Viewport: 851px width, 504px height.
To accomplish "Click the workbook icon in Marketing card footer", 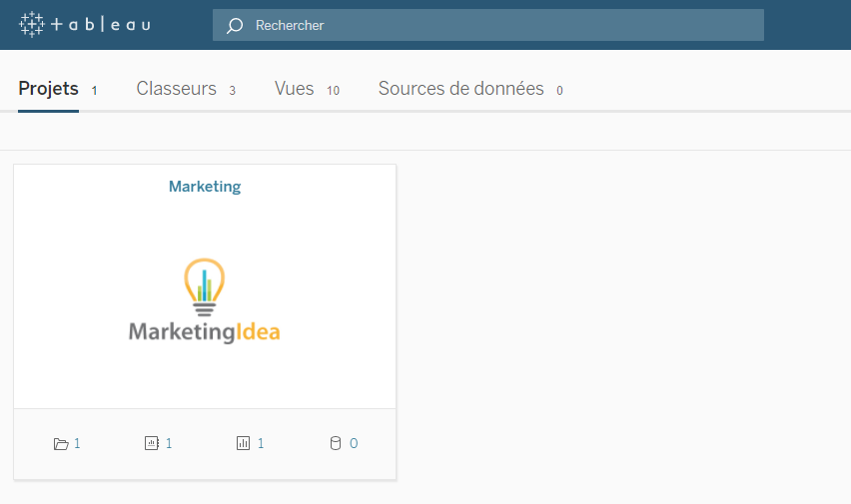I will coord(152,443).
